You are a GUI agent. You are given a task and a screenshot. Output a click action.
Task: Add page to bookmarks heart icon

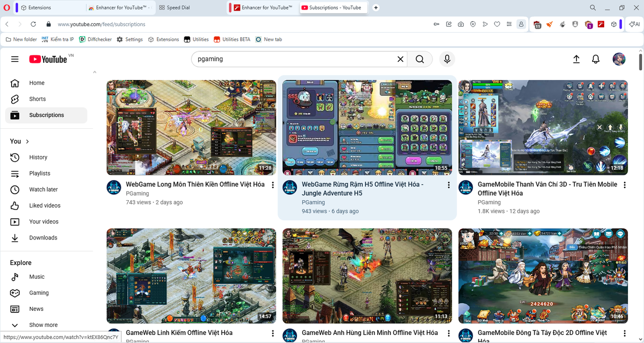pyautogui.click(x=497, y=24)
